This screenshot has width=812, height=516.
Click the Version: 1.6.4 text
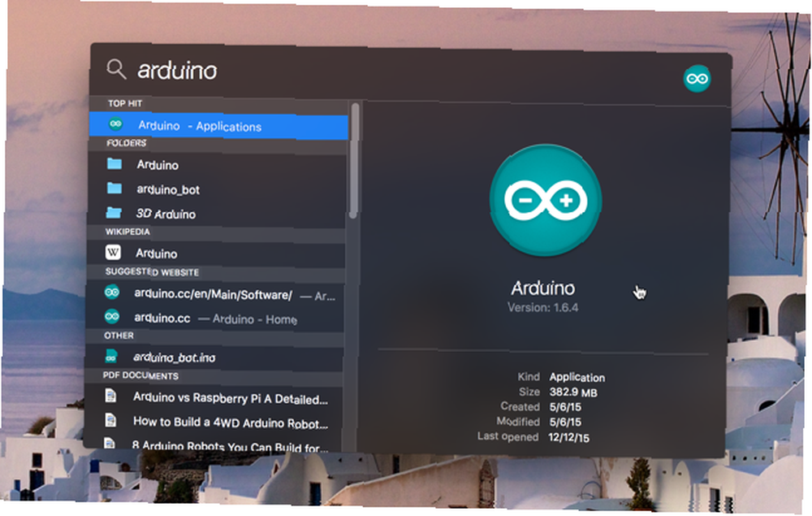tap(542, 308)
